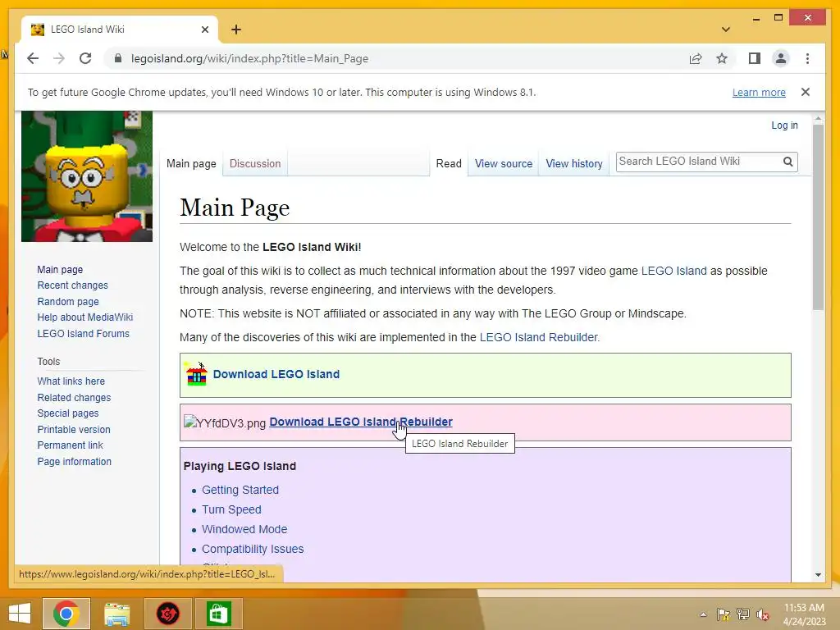Click LEGO Island Rebuilder link in paragraph
Image resolution: width=840 pixels, height=630 pixels.
click(538, 337)
